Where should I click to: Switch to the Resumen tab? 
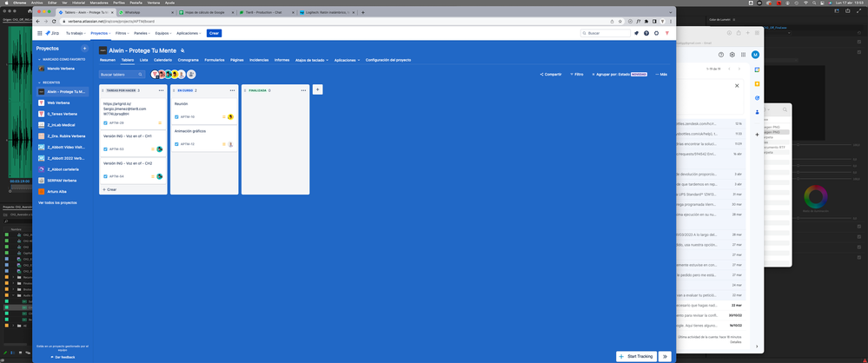[x=108, y=60]
